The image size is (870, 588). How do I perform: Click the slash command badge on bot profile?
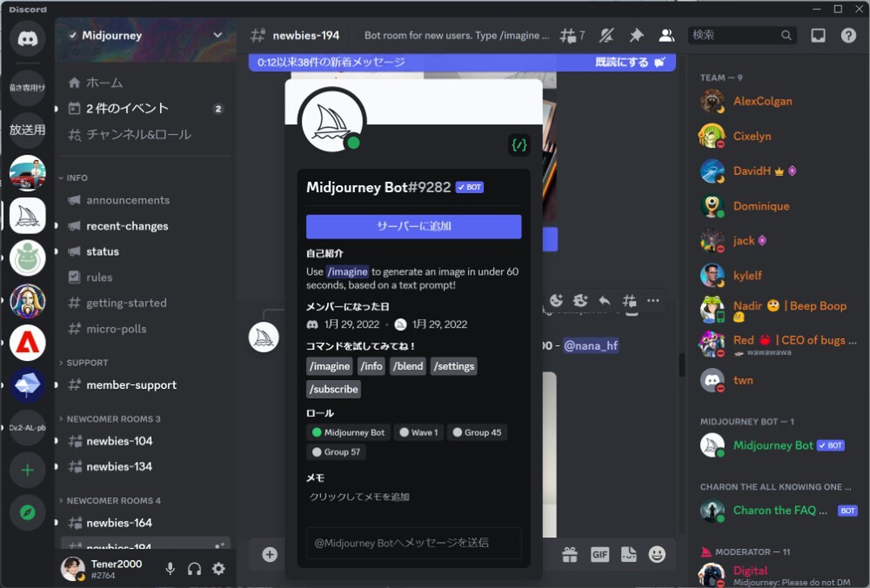(x=519, y=145)
